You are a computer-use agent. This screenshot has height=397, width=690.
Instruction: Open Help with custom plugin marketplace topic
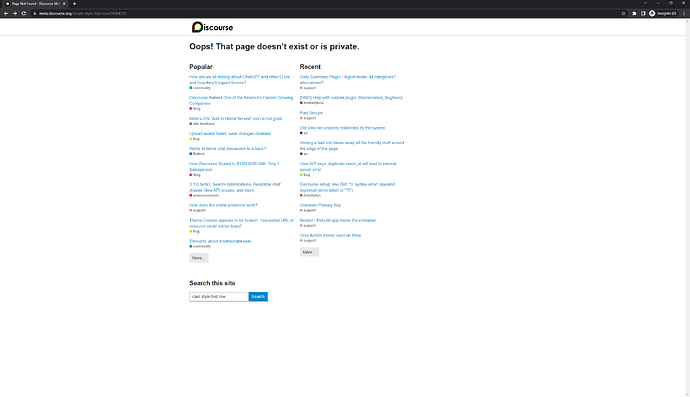click(x=351, y=98)
